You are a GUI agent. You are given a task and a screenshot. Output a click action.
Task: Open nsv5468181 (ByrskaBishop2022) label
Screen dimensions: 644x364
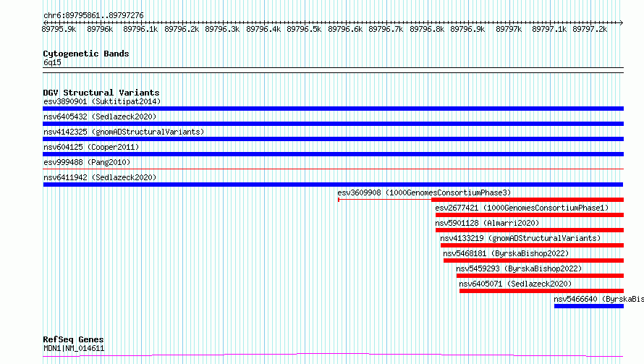pyautogui.click(x=506, y=253)
